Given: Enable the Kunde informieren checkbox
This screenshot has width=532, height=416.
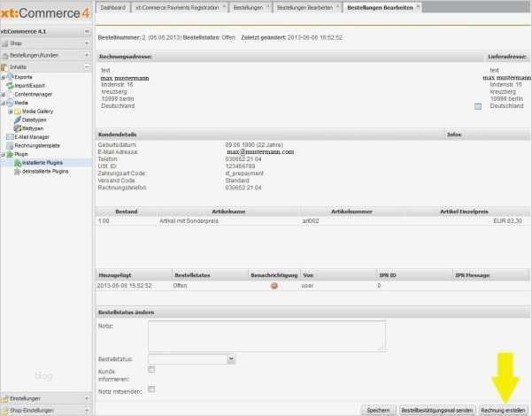Looking at the screenshot, I should coord(151,369).
